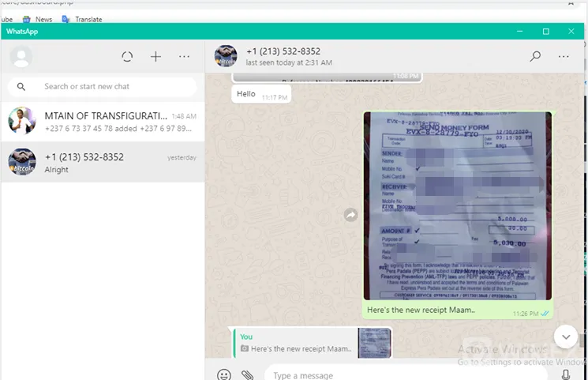Click the chat area scrollbar thumb

(x=581, y=340)
